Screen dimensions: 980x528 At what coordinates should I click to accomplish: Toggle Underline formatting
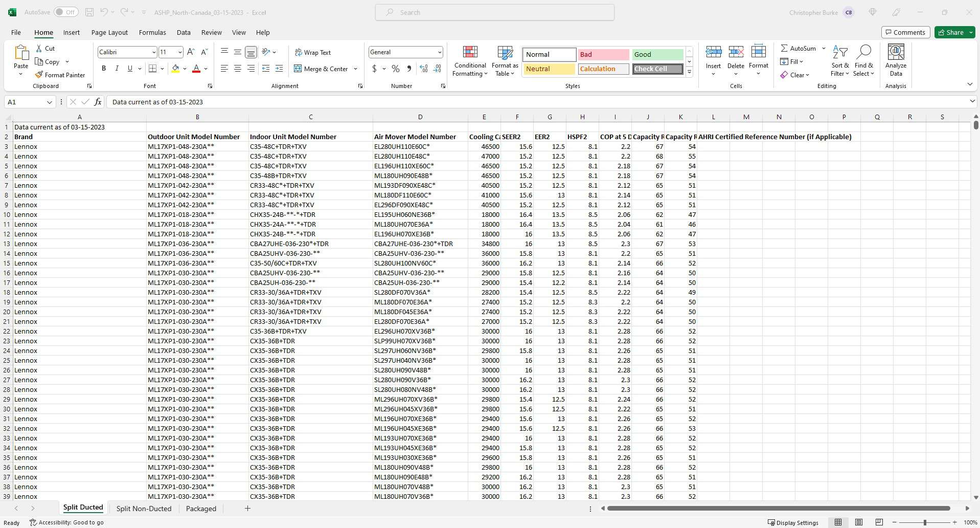coord(130,69)
